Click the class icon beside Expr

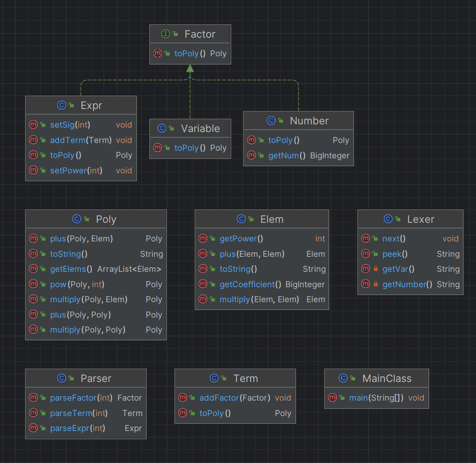pyautogui.click(x=62, y=105)
